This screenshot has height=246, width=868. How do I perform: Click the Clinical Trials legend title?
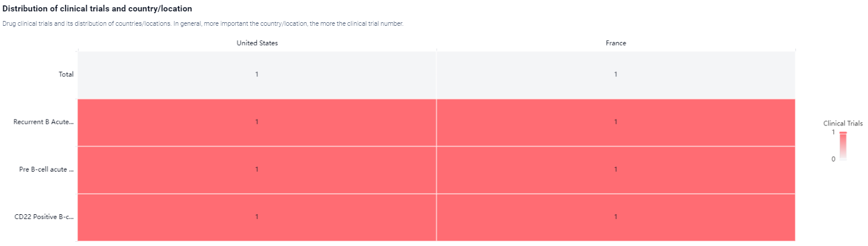tap(843, 123)
